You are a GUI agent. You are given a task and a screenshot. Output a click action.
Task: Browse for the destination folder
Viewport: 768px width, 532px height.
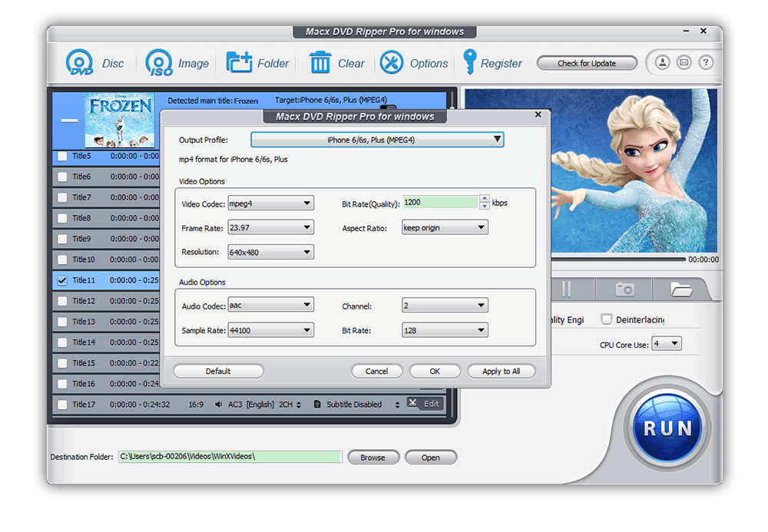[x=372, y=457]
